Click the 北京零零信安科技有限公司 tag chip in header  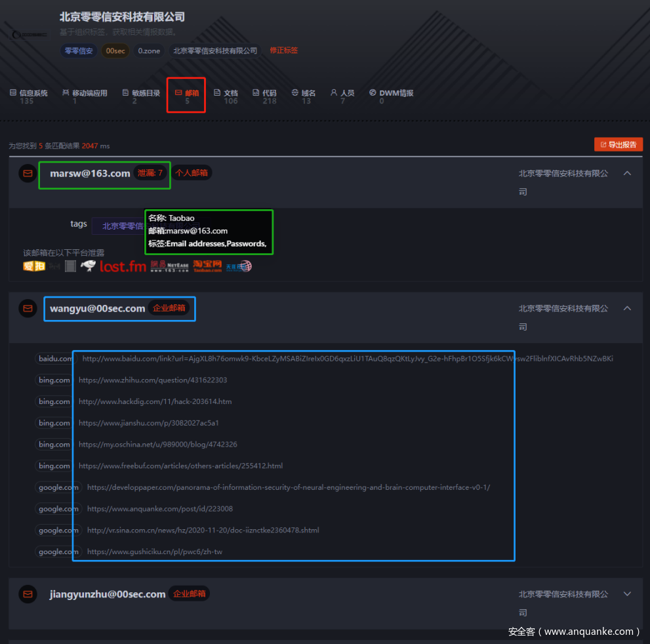215,51
